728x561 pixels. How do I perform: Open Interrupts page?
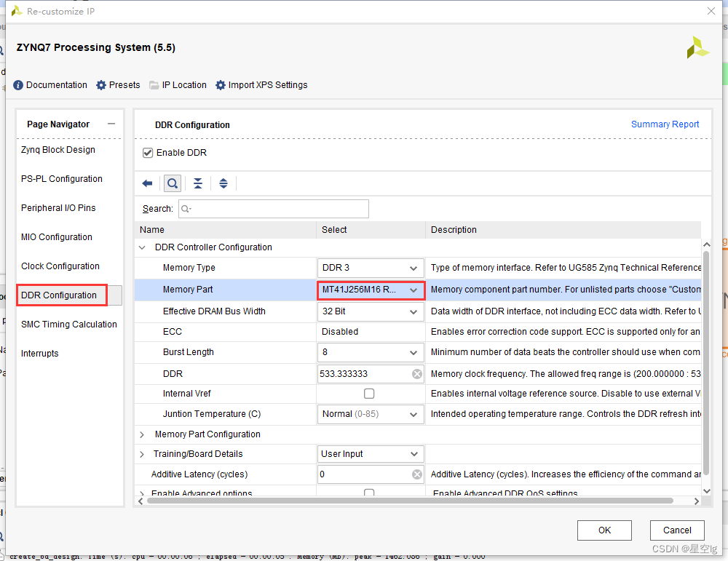[x=40, y=354]
